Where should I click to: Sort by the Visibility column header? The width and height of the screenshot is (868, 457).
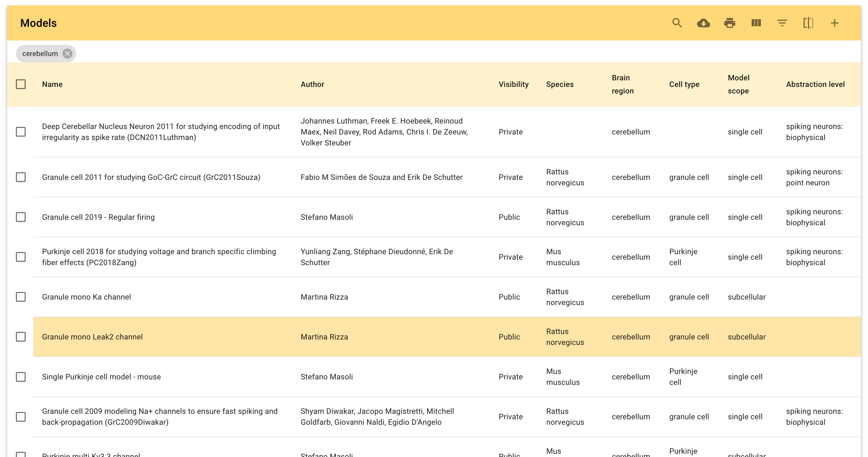pos(513,84)
